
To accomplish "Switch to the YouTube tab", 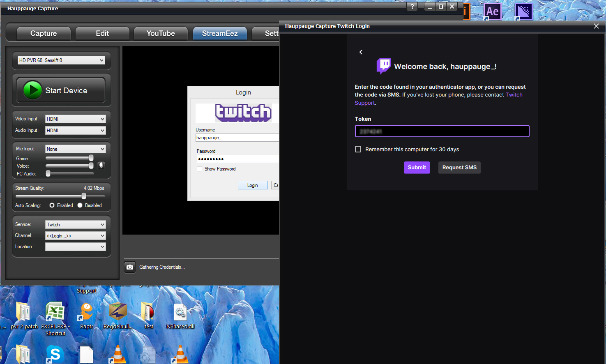I will pos(161,34).
